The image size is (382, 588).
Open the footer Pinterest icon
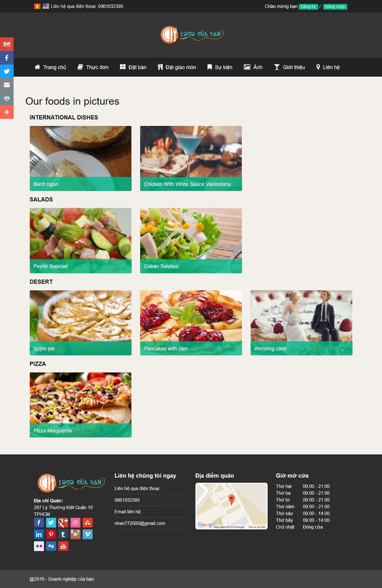(51, 534)
